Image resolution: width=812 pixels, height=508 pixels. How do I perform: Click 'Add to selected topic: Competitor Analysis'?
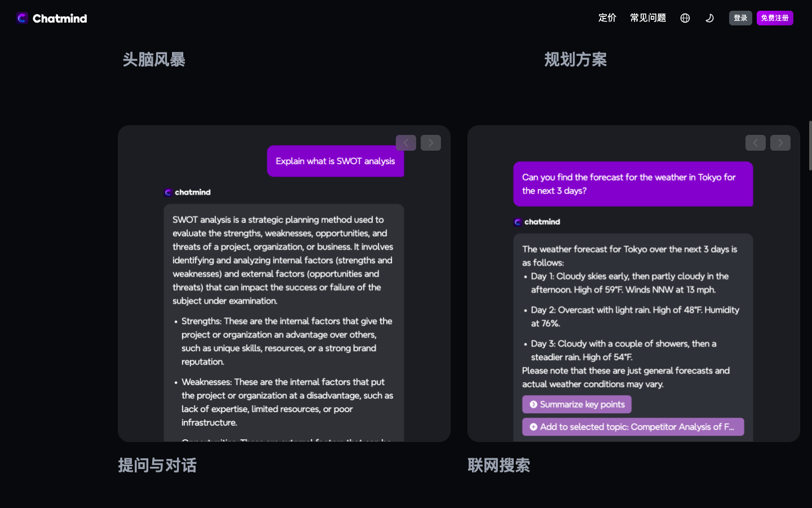click(633, 427)
